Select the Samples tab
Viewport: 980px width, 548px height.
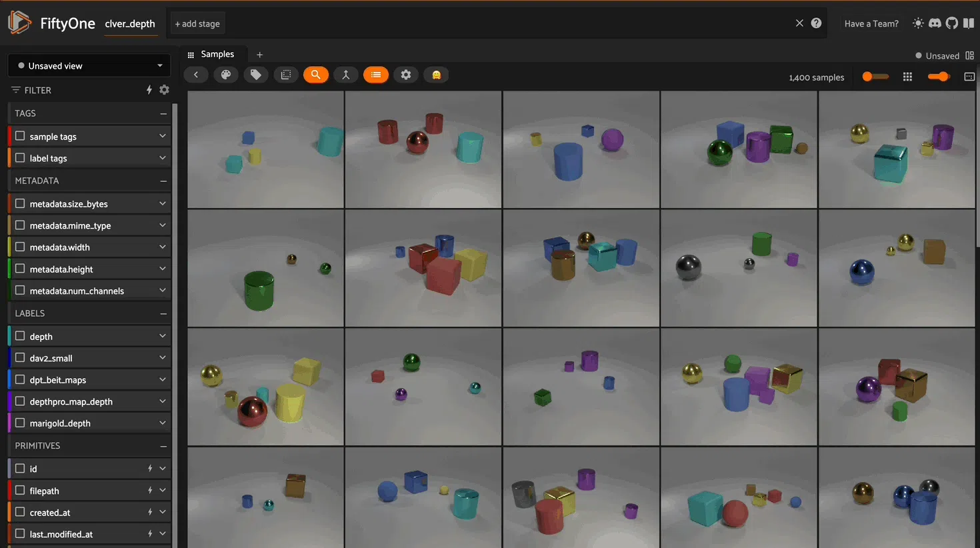coord(217,54)
